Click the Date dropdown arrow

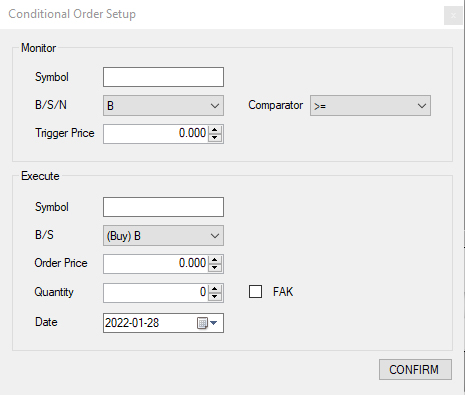(214, 323)
